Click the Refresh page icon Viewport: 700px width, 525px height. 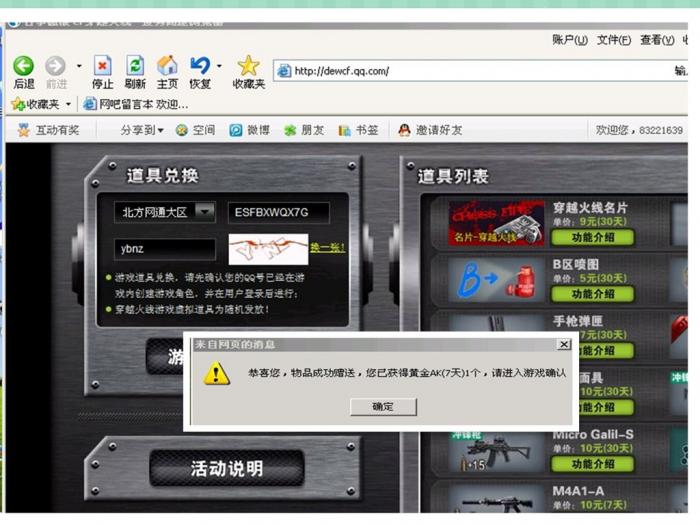coord(135,66)
